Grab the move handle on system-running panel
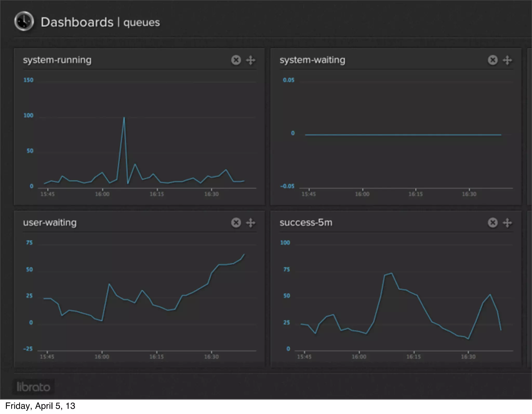Screen dimensions: 532x414 pos(251,60)
